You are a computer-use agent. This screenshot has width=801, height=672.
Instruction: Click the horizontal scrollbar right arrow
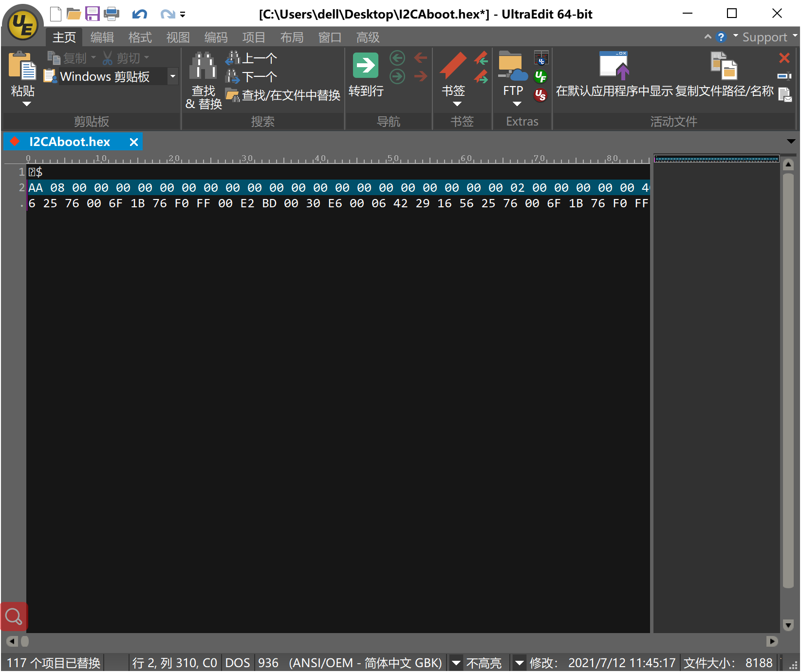(772, 641)
